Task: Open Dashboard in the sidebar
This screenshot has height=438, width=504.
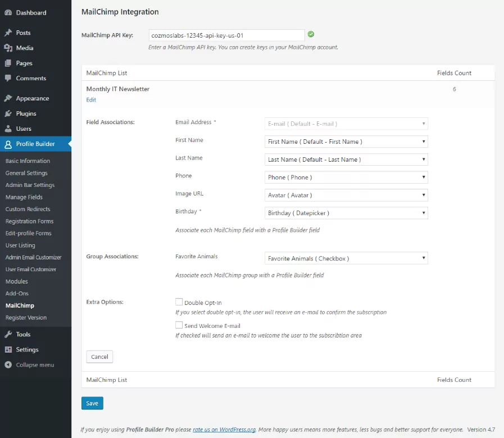Action: (x=35, y=12)
